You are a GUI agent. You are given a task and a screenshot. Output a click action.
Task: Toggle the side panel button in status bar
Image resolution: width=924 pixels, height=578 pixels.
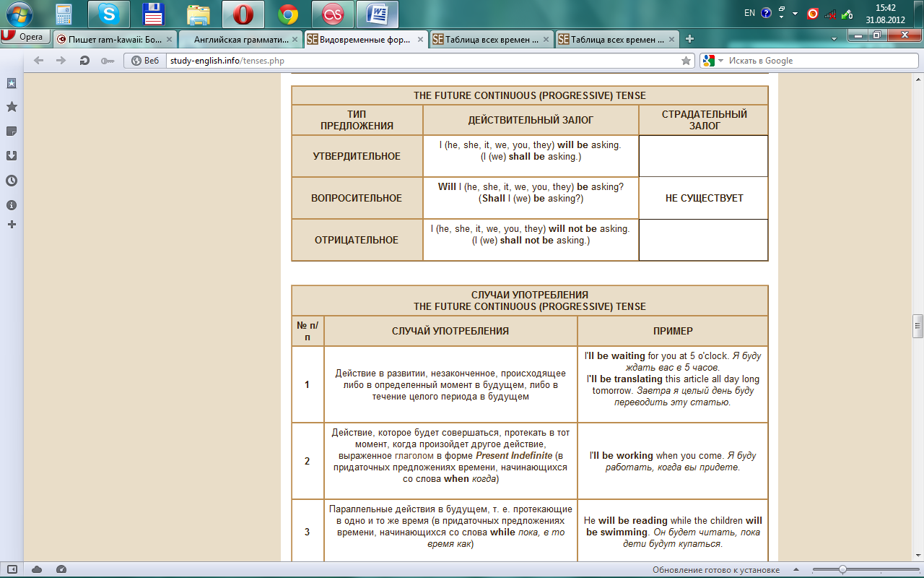(12, 569)
